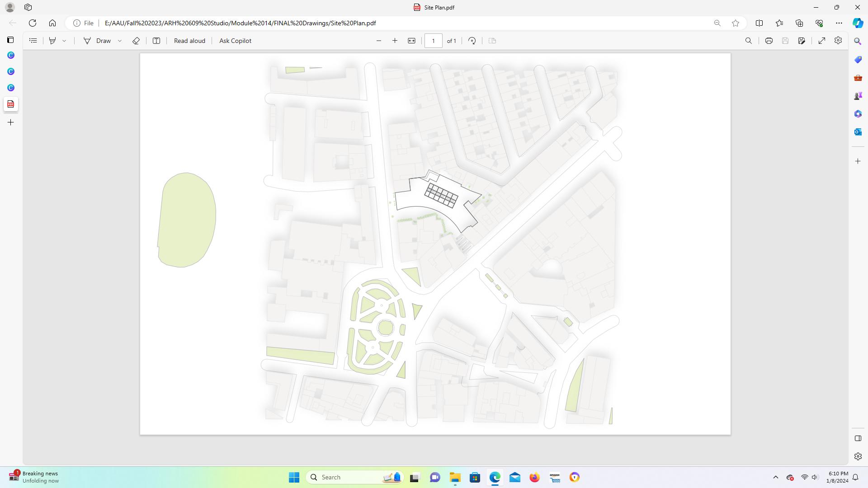Expand Highlight color options dropdown
The image size is (868, 488).
pos(64,41)
